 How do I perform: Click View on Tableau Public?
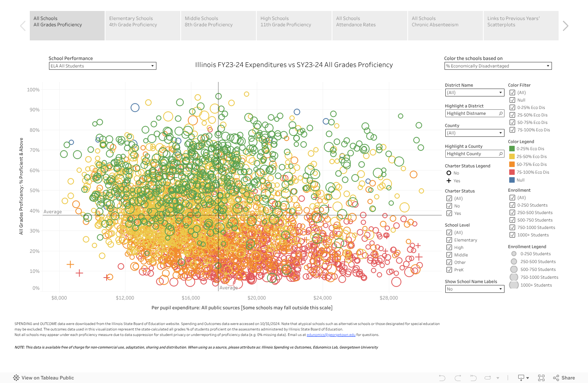[44, 378]
